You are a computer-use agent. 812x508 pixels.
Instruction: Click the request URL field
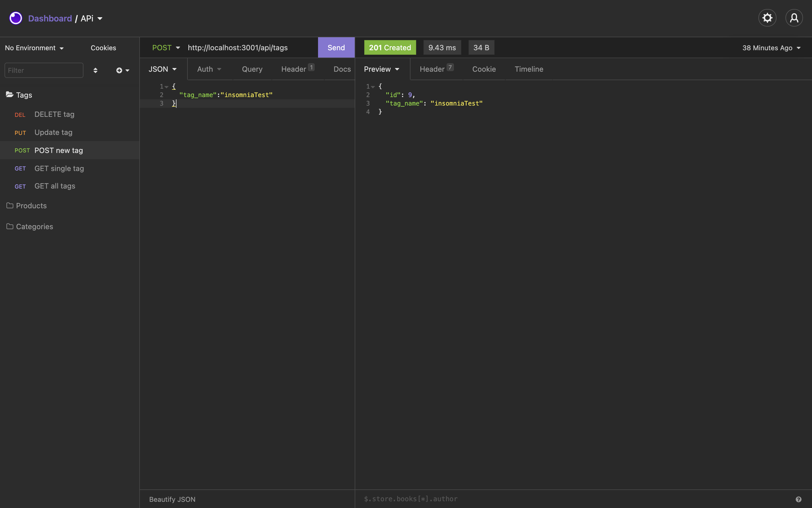(x=251, y=48)
